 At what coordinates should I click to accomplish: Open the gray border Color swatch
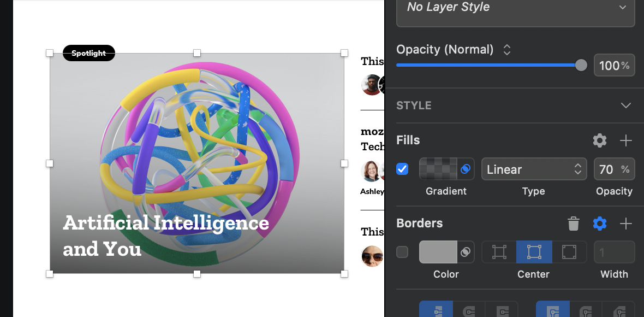pyautogui.click(x=438, y=252)
